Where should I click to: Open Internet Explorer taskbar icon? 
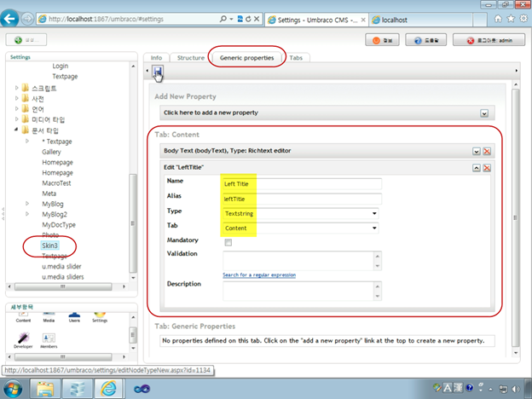tap(108, 389)
